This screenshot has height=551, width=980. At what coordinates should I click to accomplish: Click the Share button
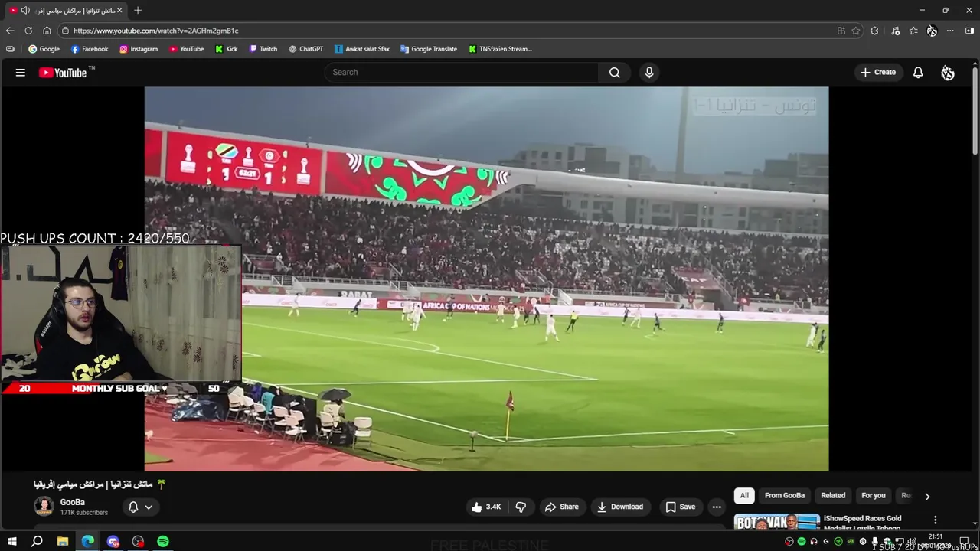pos(561,507)
